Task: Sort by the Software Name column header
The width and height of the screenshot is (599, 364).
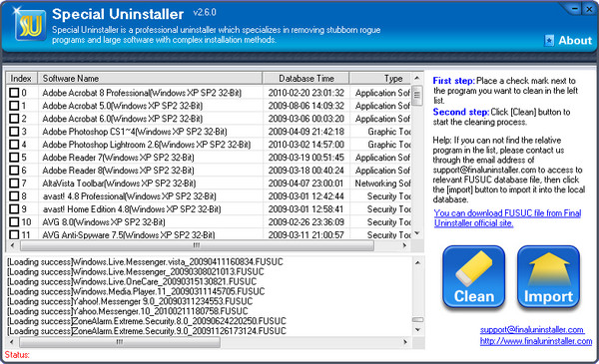Action: [x=150, y=78]
